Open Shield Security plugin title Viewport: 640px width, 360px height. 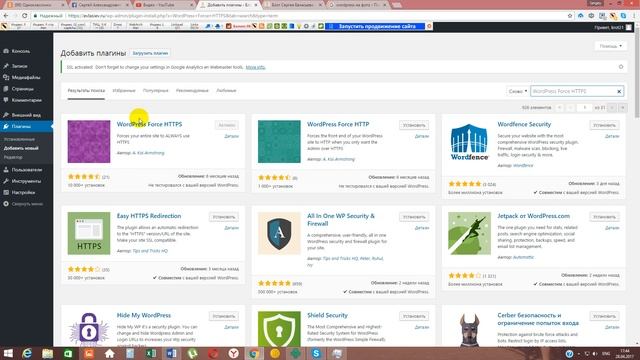point(327,315)
